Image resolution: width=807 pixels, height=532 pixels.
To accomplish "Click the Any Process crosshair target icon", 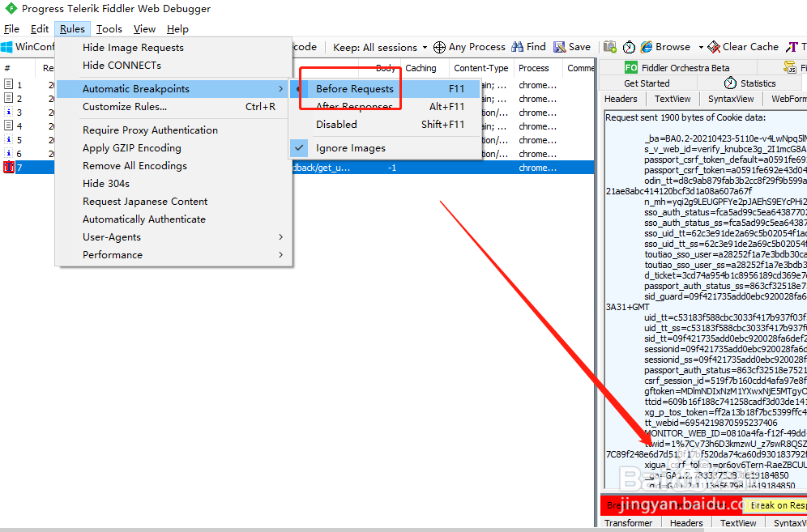I will point(439,47).
